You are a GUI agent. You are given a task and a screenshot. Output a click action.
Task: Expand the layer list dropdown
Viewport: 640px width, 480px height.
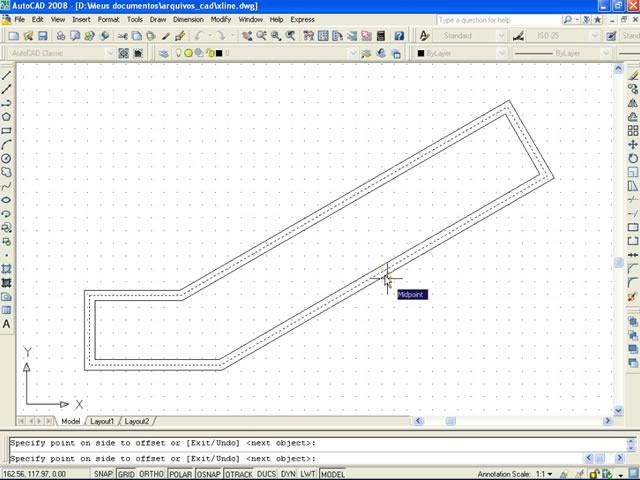353,53
